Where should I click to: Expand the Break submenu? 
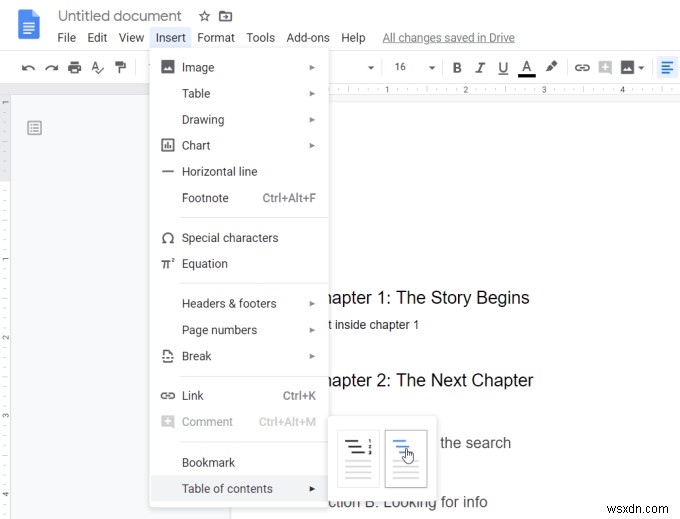tap(239, 356)
